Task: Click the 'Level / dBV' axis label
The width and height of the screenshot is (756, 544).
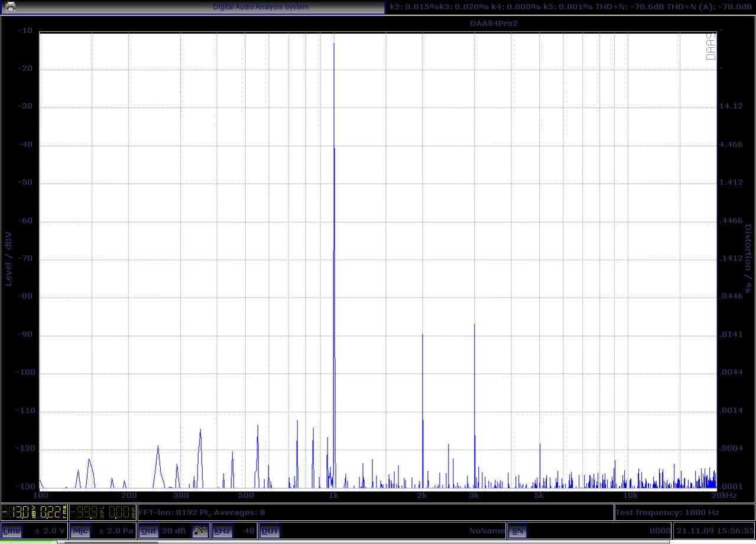Action: [x=8, y=258]
